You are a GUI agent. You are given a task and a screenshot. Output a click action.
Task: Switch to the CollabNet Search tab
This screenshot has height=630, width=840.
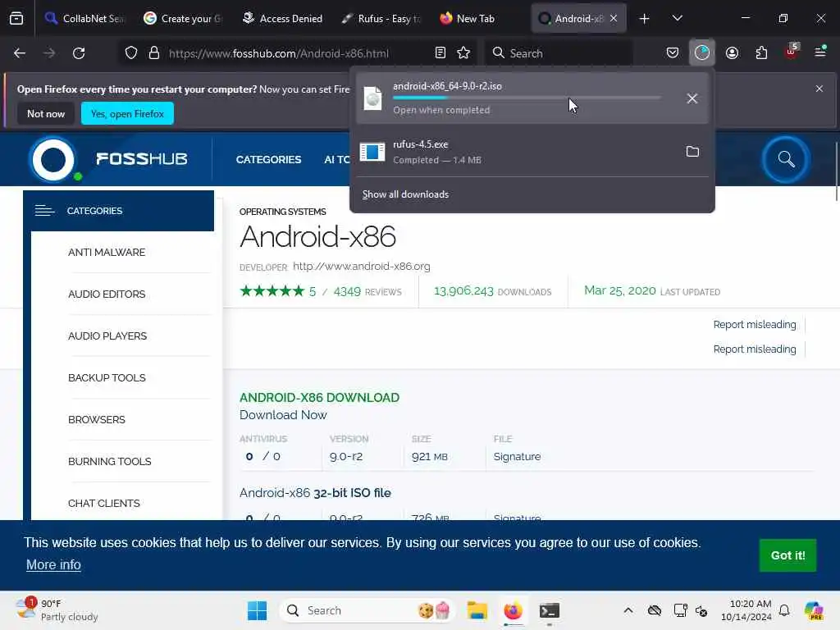pyautogui.click(x=85, y=18)
